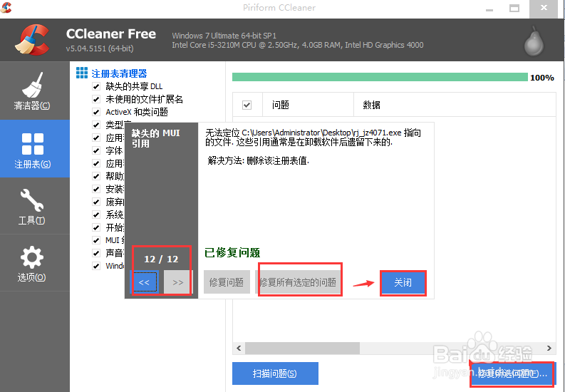Close the dialog with 关闭 button
This screenshot has height=392, width=565.
click(403, 282)
